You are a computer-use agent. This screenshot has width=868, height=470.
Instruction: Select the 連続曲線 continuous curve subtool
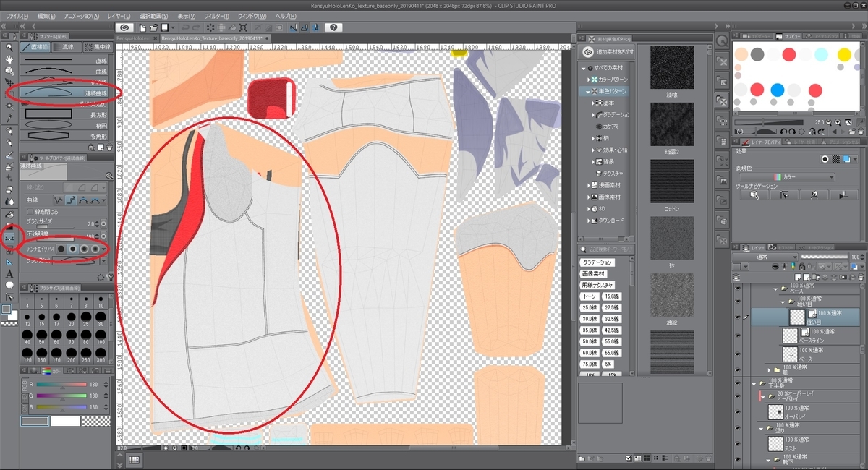point(65,93)
